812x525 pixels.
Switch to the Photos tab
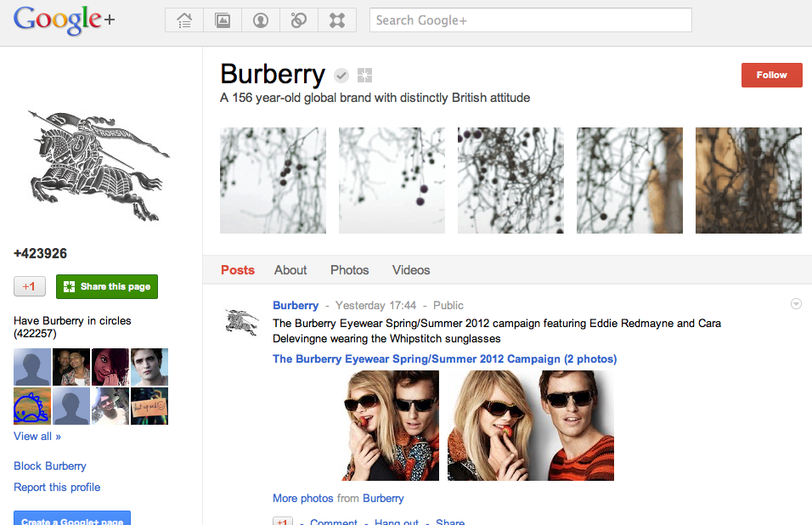coord(350,270)
